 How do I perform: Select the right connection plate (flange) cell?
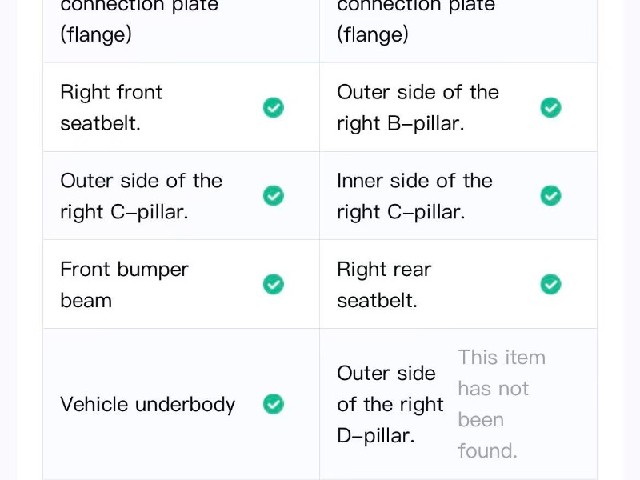(x=458, y=24)
